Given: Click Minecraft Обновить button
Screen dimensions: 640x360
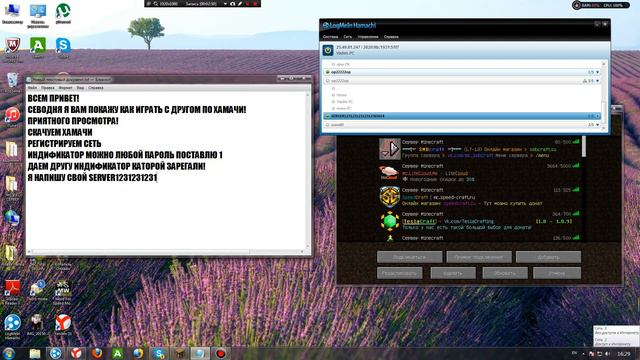Looking at the screenshot, I should click(x=505, y=273).
